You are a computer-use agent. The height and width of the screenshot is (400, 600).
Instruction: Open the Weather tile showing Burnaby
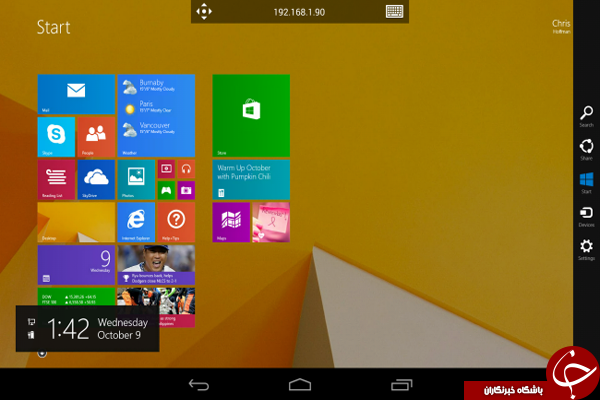click(x=156, y=116)
